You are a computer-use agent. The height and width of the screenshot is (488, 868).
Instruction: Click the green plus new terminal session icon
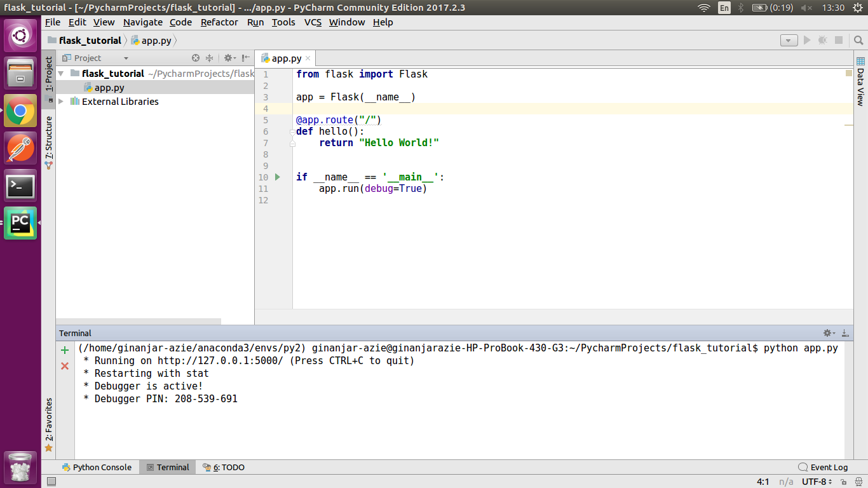[65, 350]
